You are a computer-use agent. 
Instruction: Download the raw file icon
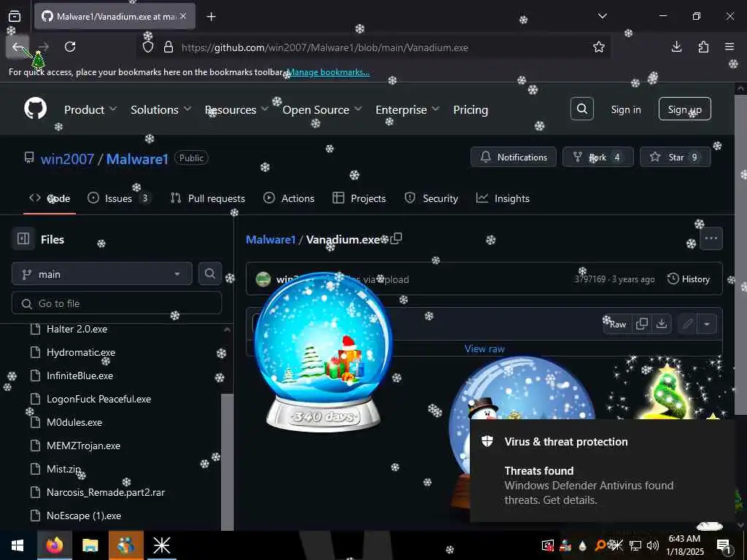[x=661, y=324]
